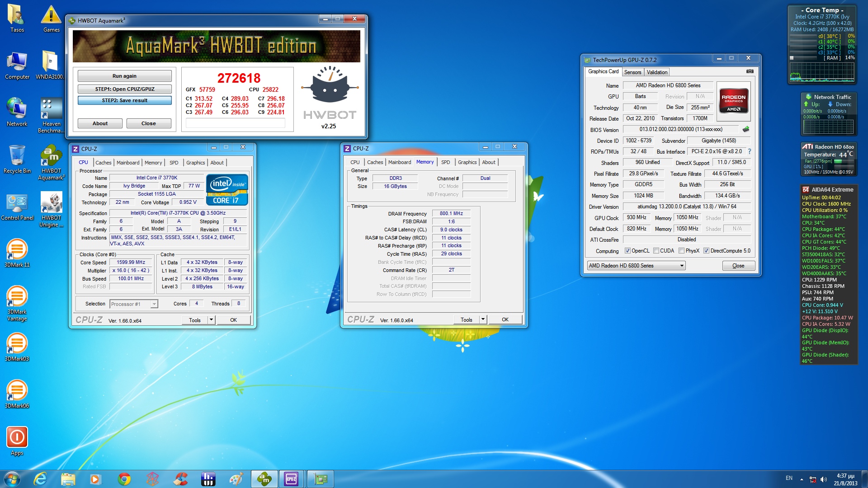Image resolution: width=868 pixels, height=488 pixels.
Task: Launch HWBOT Aquamark3 desktop shortcut
Action: [51, 163]
